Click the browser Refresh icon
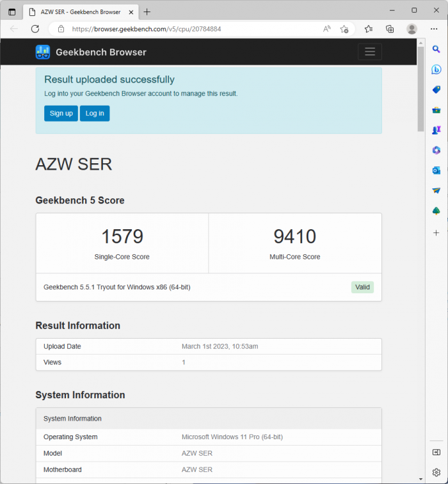The width and height of the screenshot is (448, 484). point(35,29)
